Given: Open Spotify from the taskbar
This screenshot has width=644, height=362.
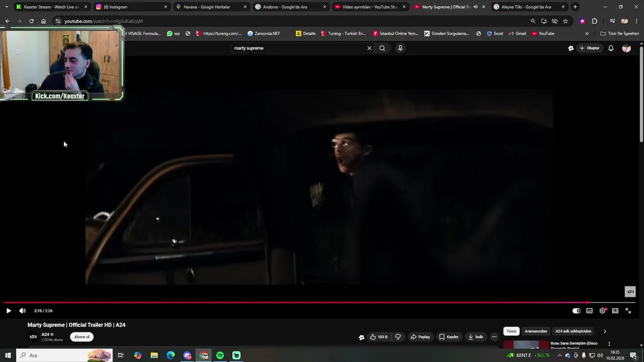Looking at the screenshot, I should coord(220,355).
